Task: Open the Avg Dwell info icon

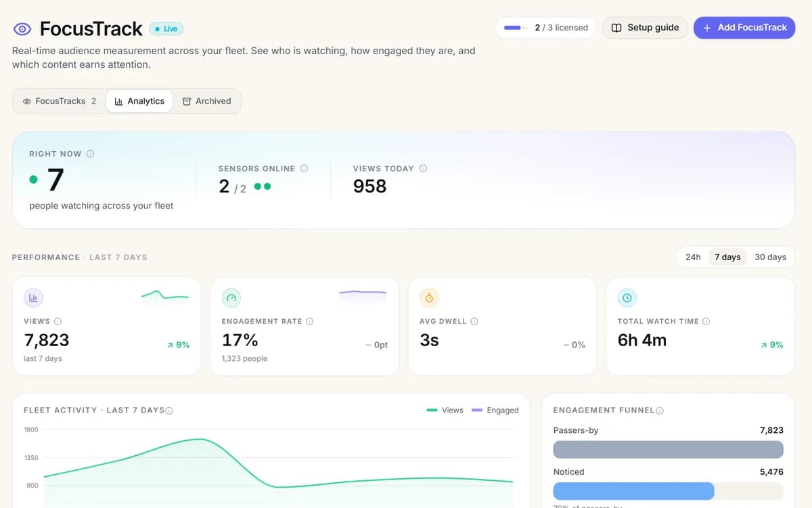Action: [x=474, y=321]
